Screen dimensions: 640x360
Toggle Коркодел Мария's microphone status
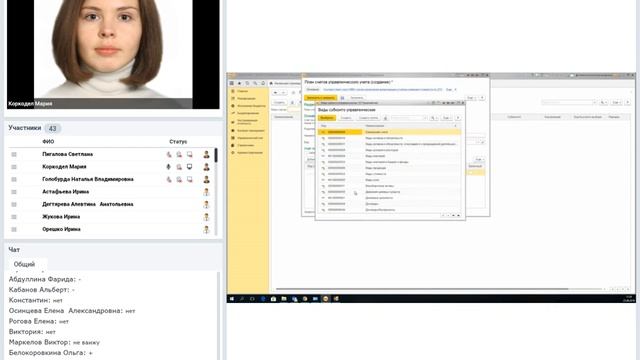coord(169,167)
